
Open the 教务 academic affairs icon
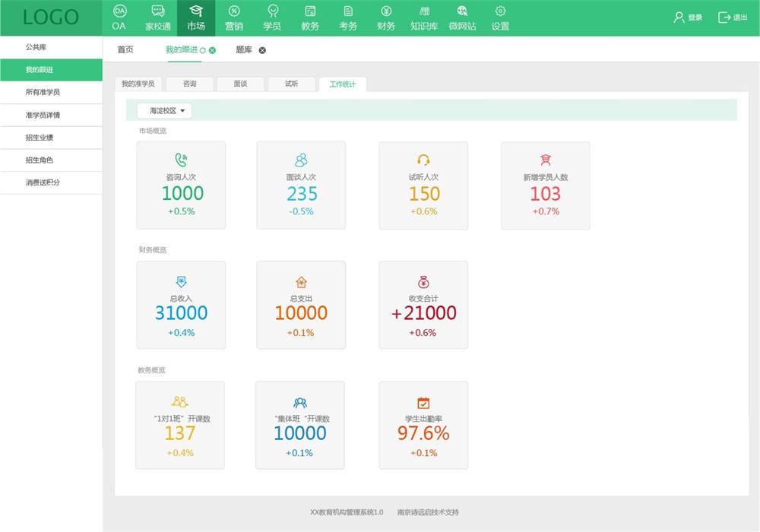coord(310,11)
